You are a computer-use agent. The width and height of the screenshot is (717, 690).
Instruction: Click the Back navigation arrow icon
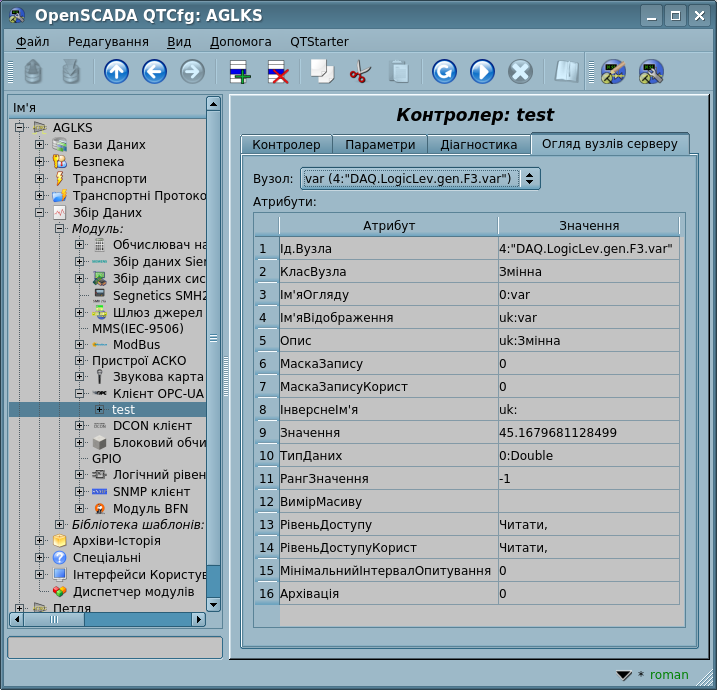click(x=154, y=72)
